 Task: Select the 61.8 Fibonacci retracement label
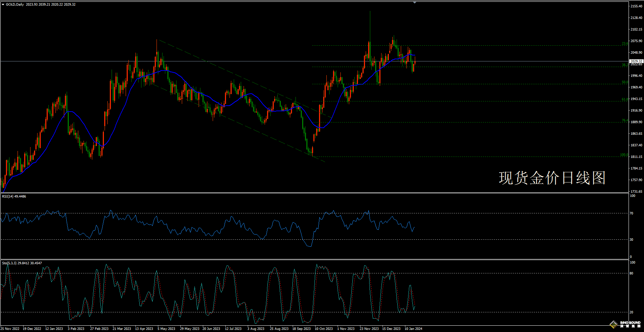point(625,99)
